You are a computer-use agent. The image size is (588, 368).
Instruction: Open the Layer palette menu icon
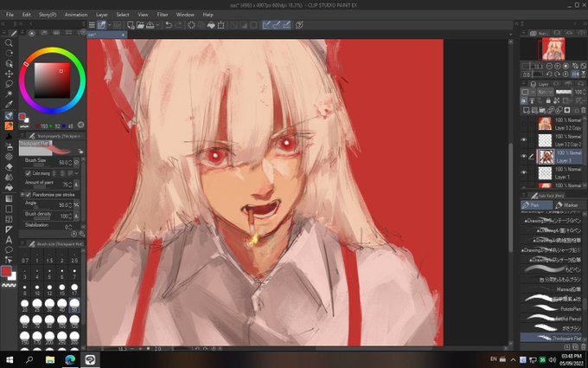pos(524,84)
